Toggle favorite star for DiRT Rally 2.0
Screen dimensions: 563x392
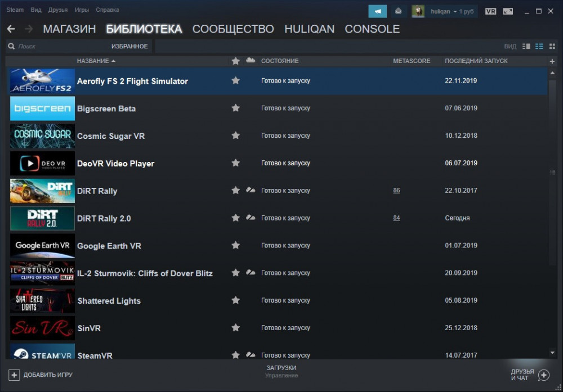point(235,218)
